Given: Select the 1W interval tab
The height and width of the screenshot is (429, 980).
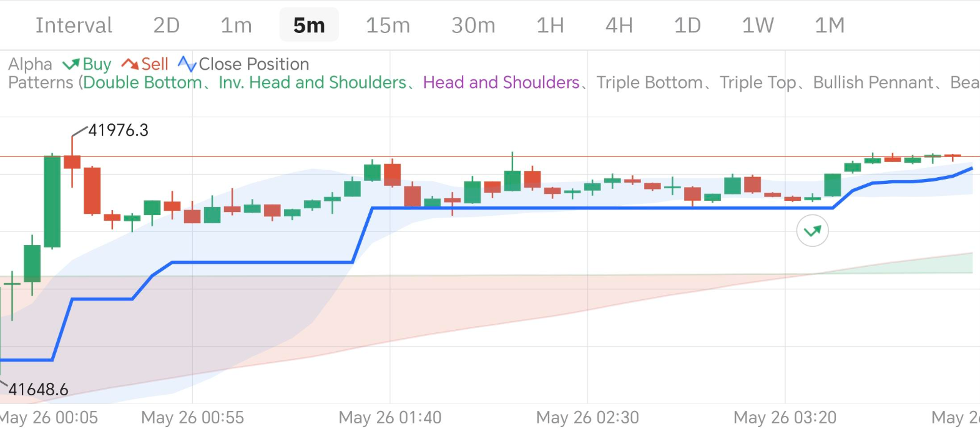Looking at the screenshot, I should pos(757,26).
